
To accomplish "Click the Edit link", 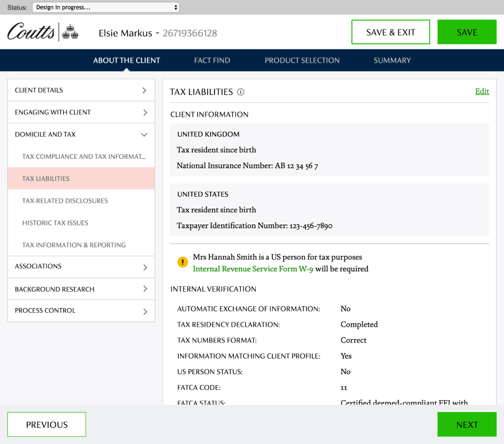I will click(482, 91).
